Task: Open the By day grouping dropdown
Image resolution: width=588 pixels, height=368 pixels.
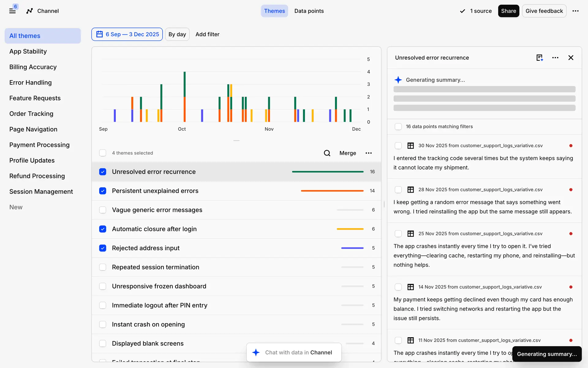Action: [x=177, y=34]
